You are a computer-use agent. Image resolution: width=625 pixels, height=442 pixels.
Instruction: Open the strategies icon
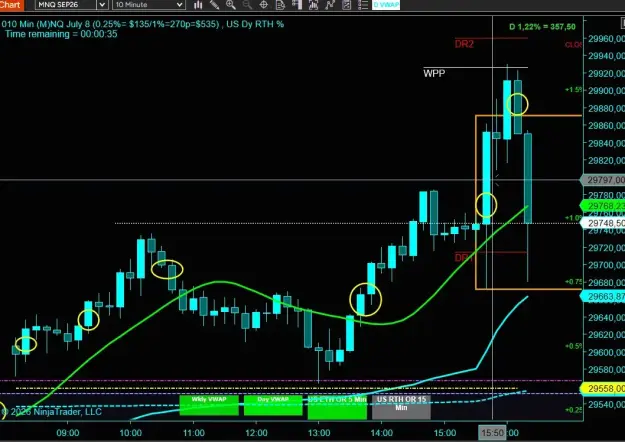pos(330,5)
